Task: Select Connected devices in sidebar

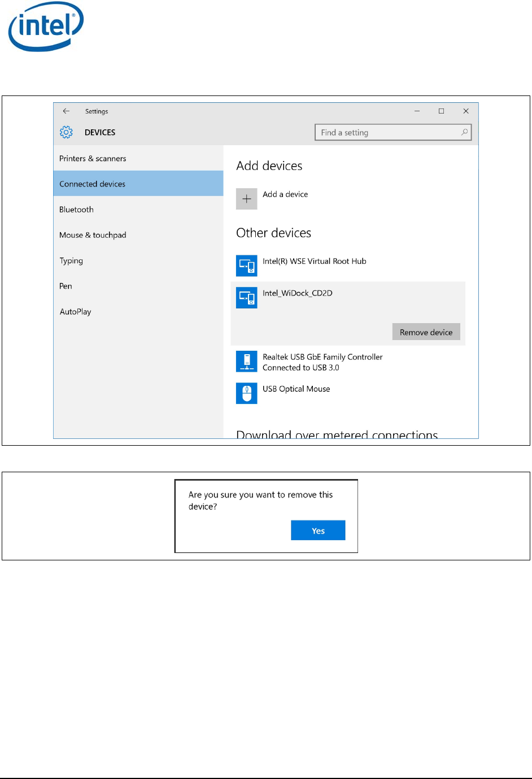Action: [x=138, y=184]
